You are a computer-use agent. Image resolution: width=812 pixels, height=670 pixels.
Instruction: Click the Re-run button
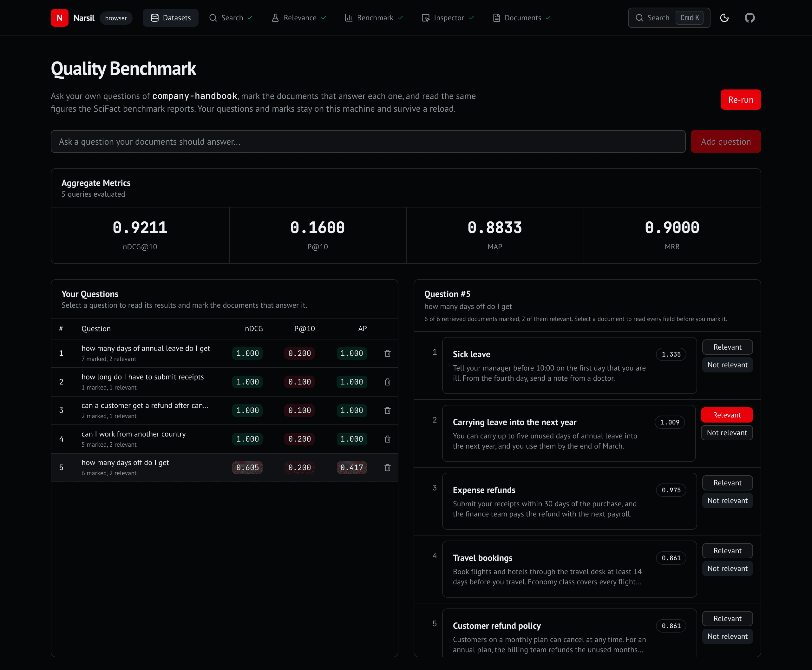point(741,100)
